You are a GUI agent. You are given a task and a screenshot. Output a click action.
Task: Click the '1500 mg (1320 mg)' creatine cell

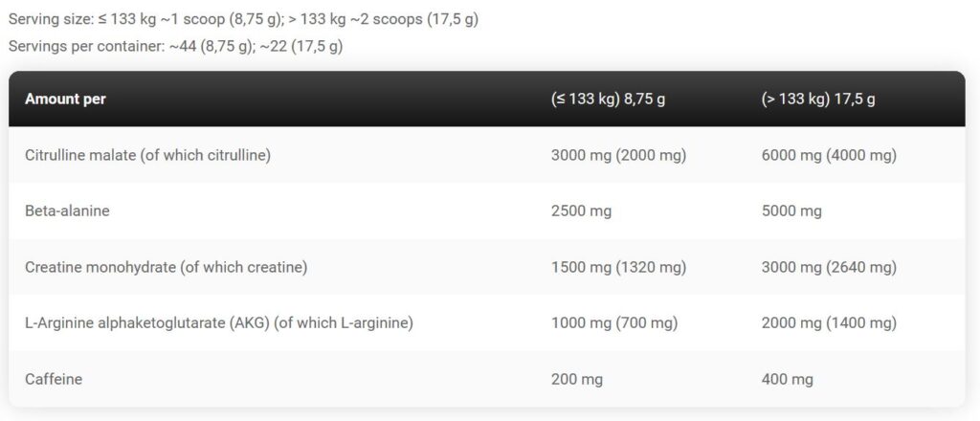618,267
